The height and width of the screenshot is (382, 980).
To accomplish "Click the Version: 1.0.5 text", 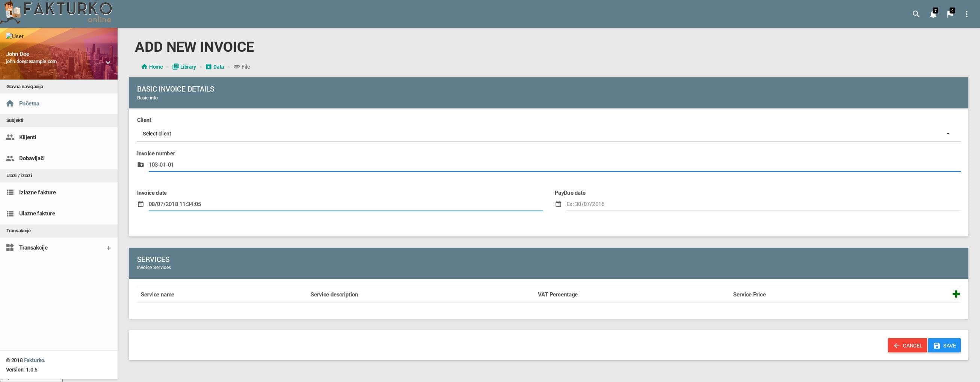I will [22, 370].
